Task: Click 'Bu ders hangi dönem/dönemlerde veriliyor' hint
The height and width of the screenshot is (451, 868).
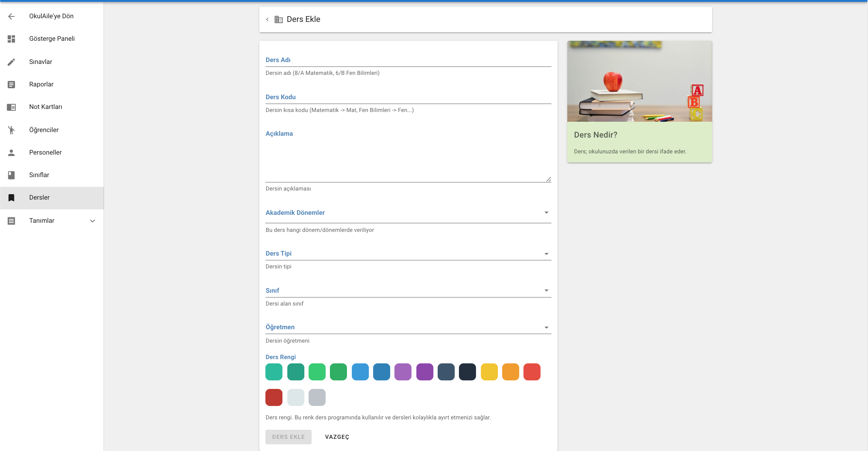Action: point(320,230)
